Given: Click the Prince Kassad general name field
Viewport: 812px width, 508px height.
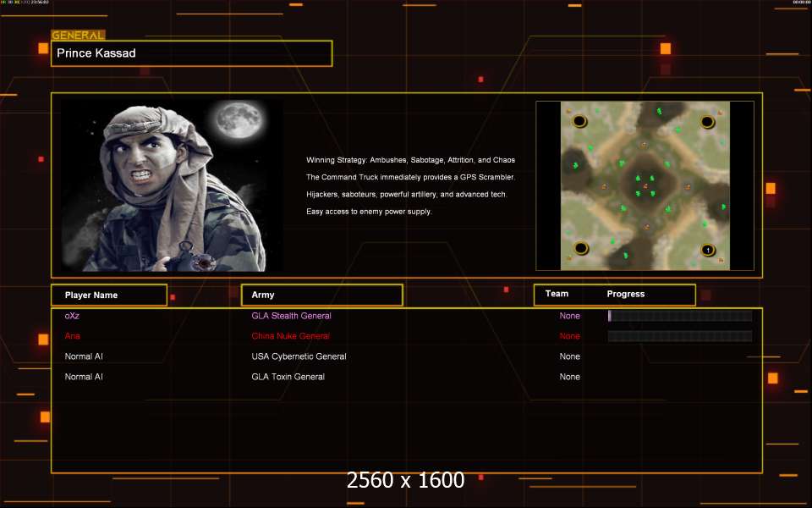Looking at the screenshot, I should coord(192,53).
